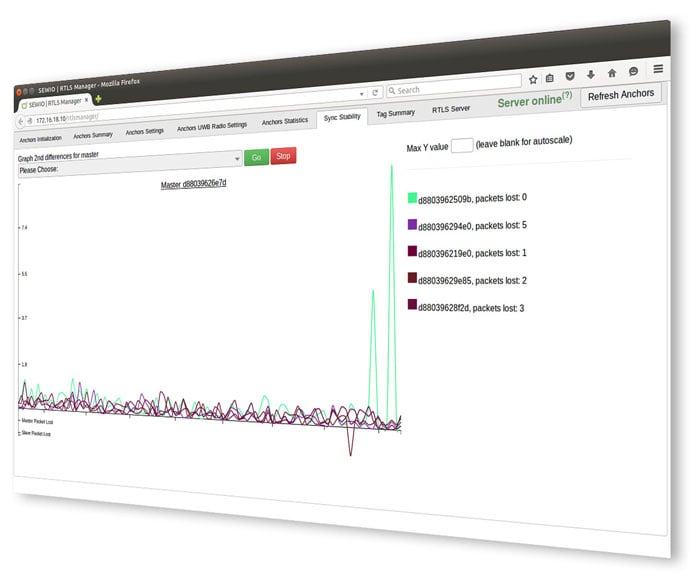This screenshot has width=700, height=581.
Task: Click the green Go button
Action: click(257, 157)
